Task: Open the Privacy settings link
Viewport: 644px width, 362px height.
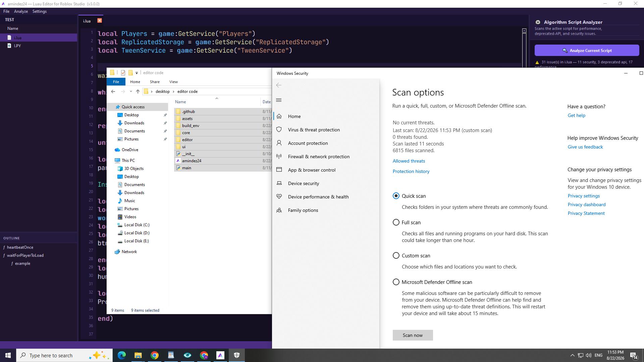Action: (584, 196)
